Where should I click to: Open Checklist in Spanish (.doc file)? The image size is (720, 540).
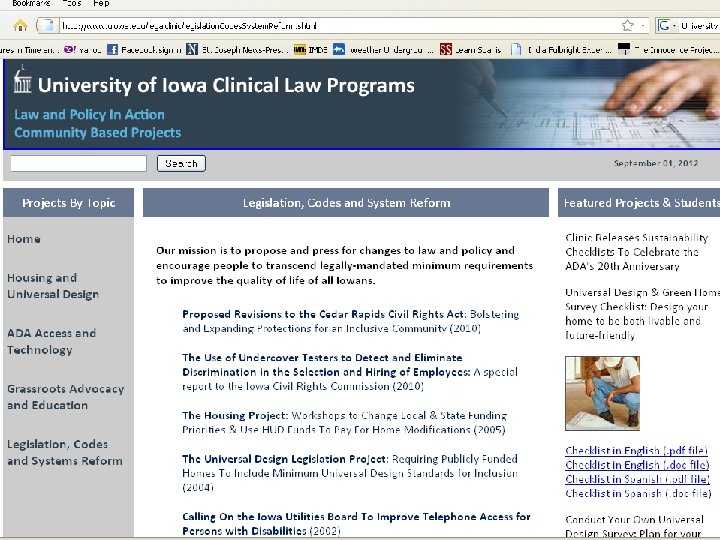pyautogui.click(x=638, y=493)
